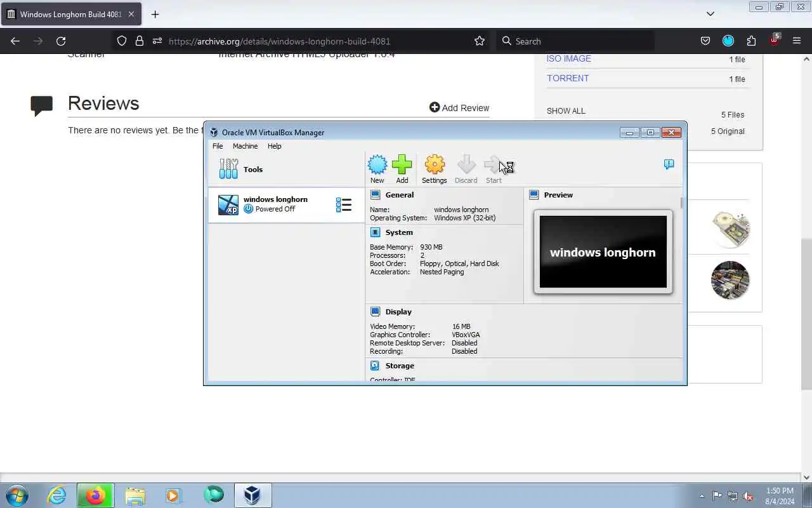Click the Action Center flag tray icon
The width and height of the screenshot is (812, 508).
click(717, 496)
